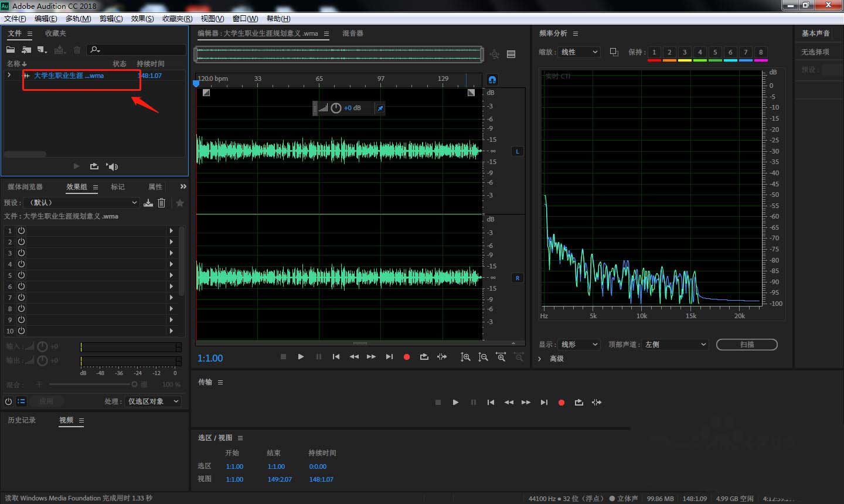Skip selection icon in editor transport

442,357
